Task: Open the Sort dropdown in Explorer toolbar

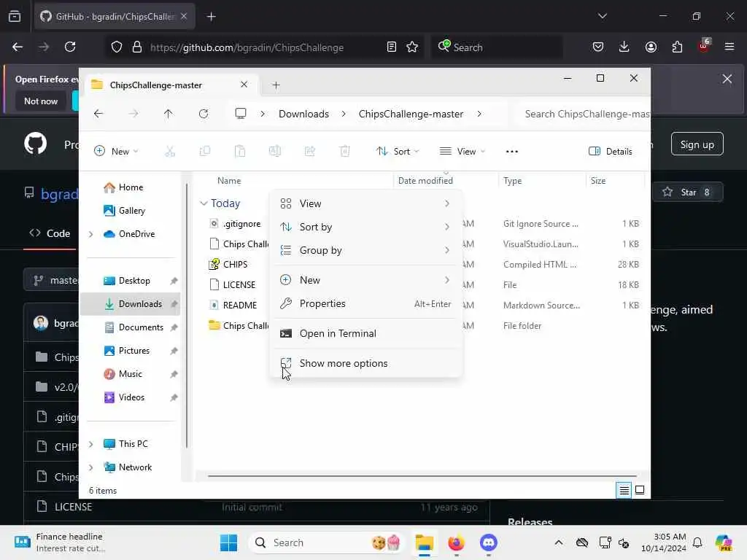Action: pos(398,152)
